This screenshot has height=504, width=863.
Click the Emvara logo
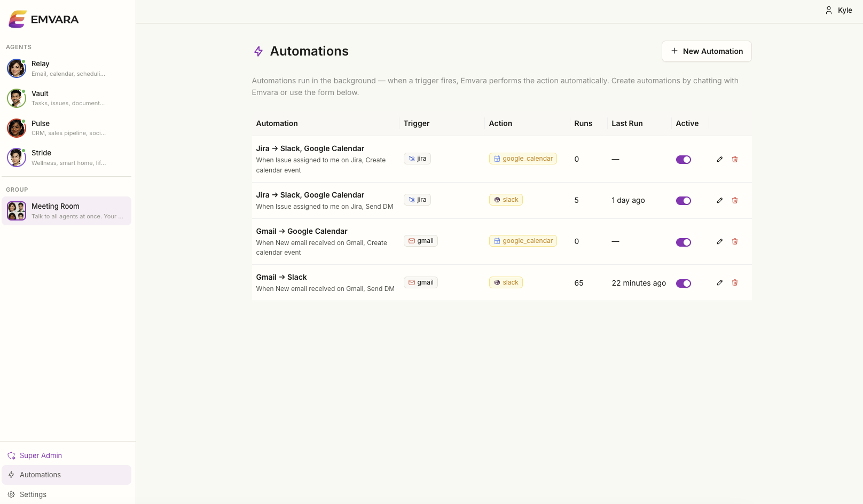(x=44, y=19)
